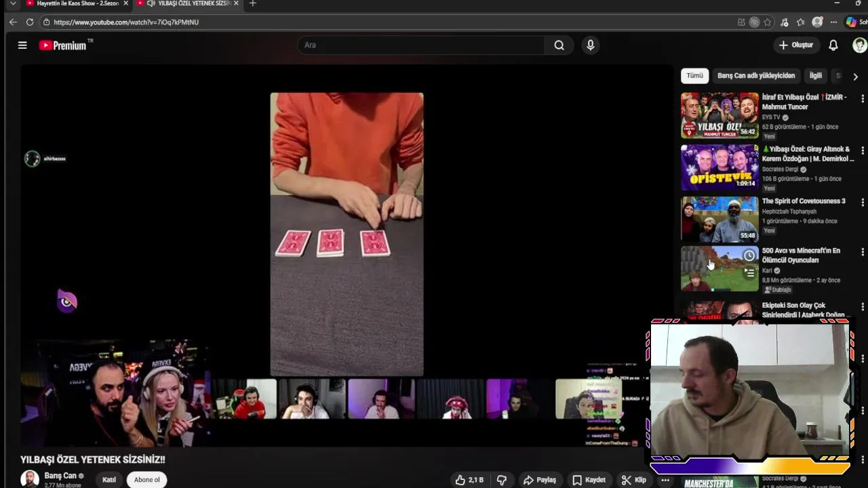
Task: Close the Hayrettin ile Kaos Show tab
Action: tap(125, 3)
